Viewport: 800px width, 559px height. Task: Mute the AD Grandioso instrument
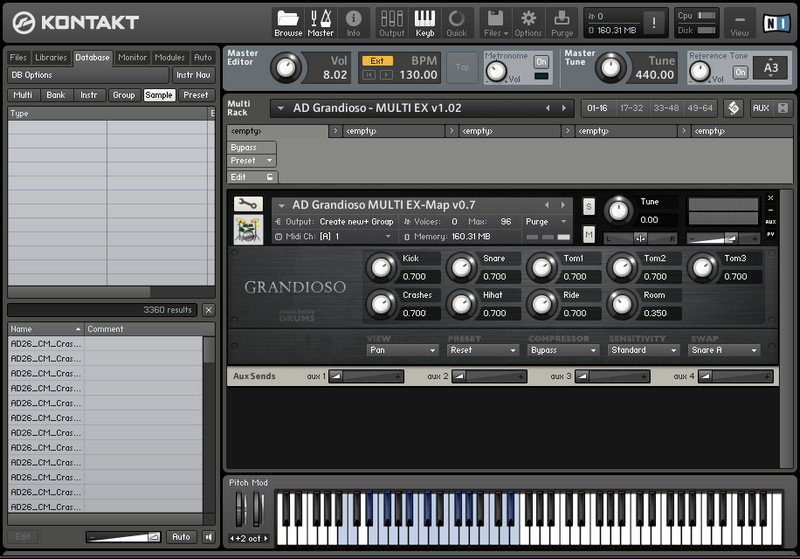tap(588, 234)
